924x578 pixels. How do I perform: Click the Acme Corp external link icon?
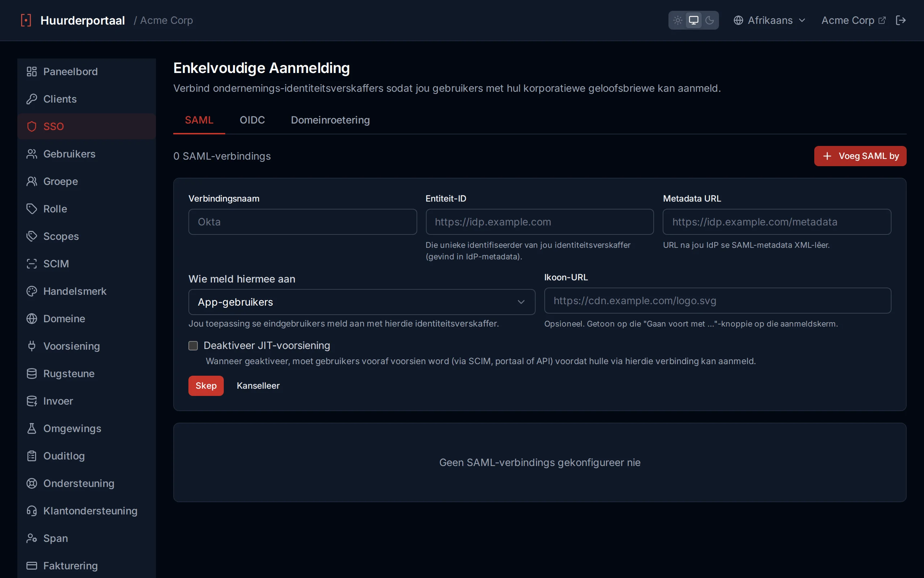pos(882,20)
